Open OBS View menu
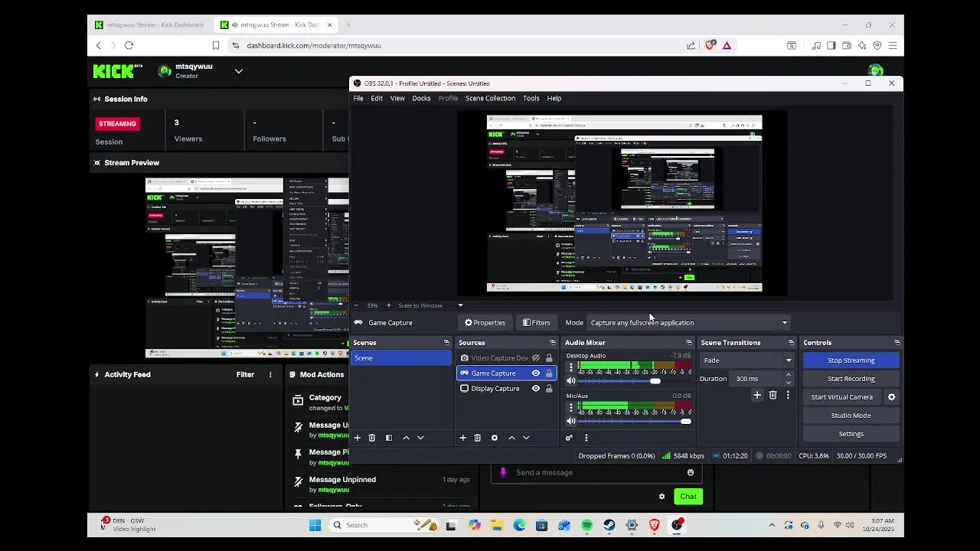980x551 pixels. [397, 99]
